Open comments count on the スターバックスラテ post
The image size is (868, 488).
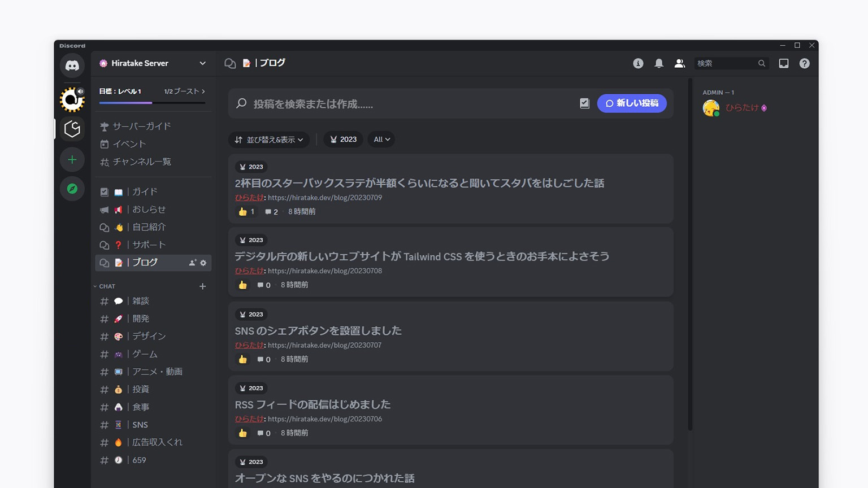pyautogui.click(x=271, y=212)
